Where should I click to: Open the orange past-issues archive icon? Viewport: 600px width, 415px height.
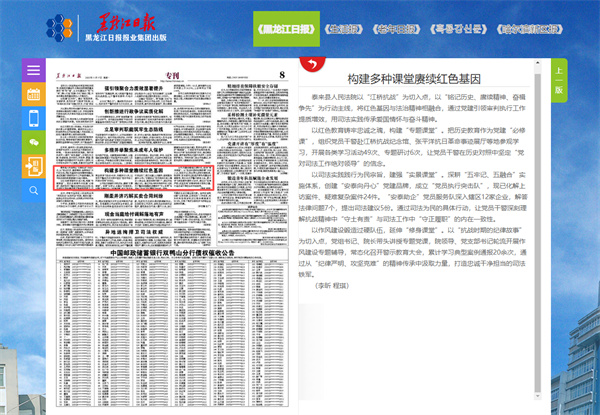pos(33,164)
